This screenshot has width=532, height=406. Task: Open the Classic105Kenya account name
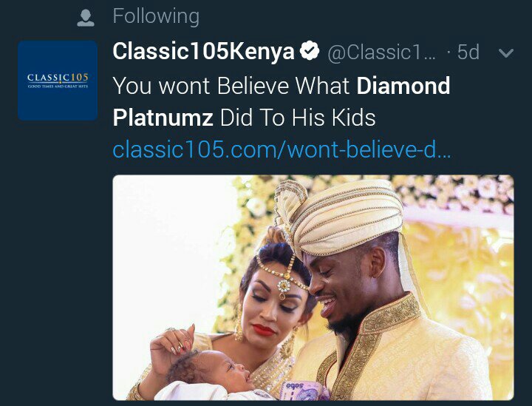click(203, 52)
